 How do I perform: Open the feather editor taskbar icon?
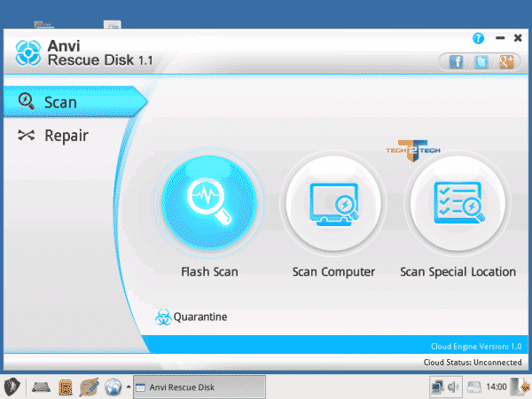(90, 387)
